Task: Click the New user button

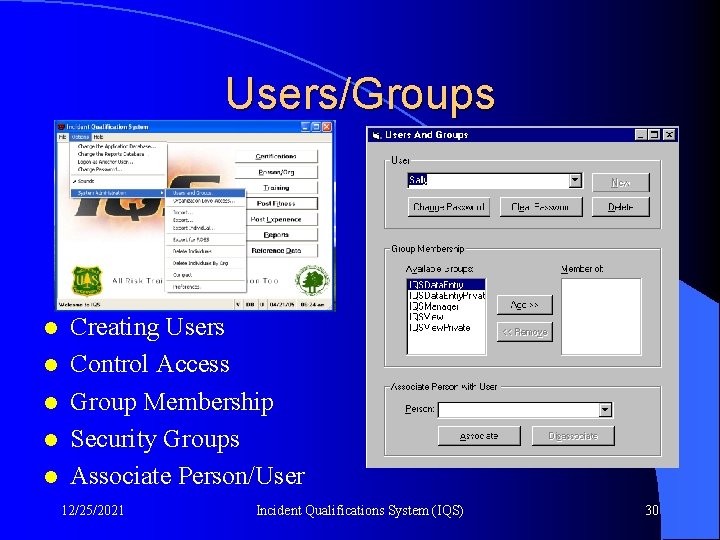Action: [620, 182]
